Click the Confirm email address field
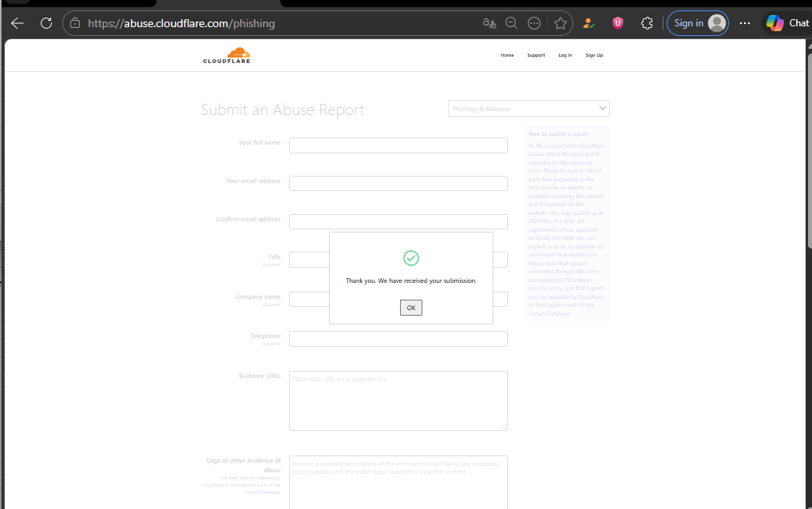 pyautogui.click(x=398, y=222)
